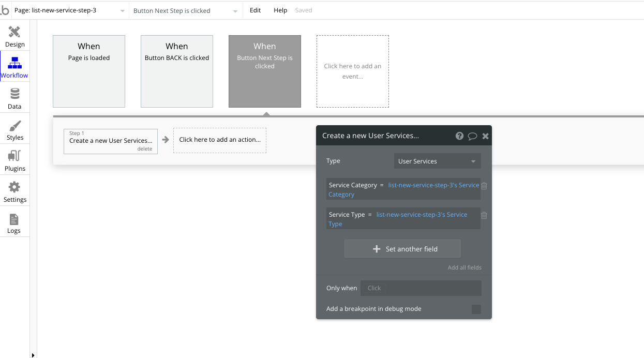Click the Bubble logo icon
Image resolution: width=644 pixels, height=358 pixels.
5,10
